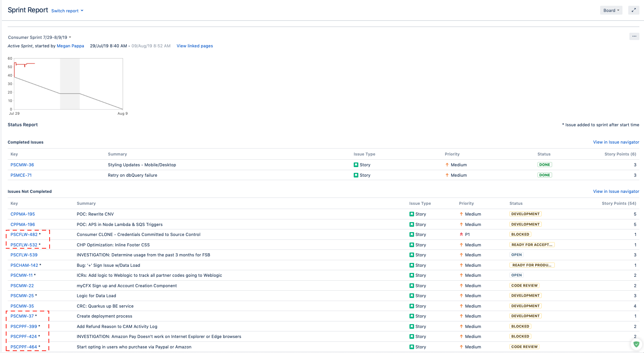Open Consumer Sprint 7/29-8/9/19 sprint selector

[40, 37]
